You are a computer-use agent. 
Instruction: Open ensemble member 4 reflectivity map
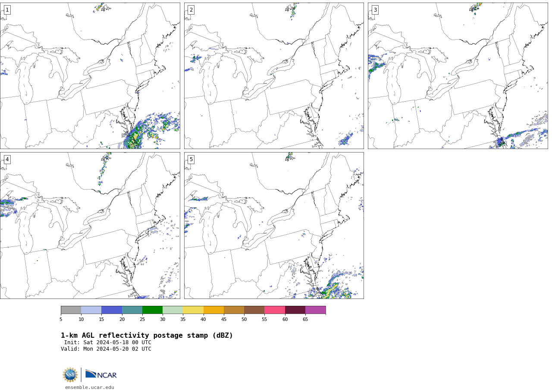90,225
